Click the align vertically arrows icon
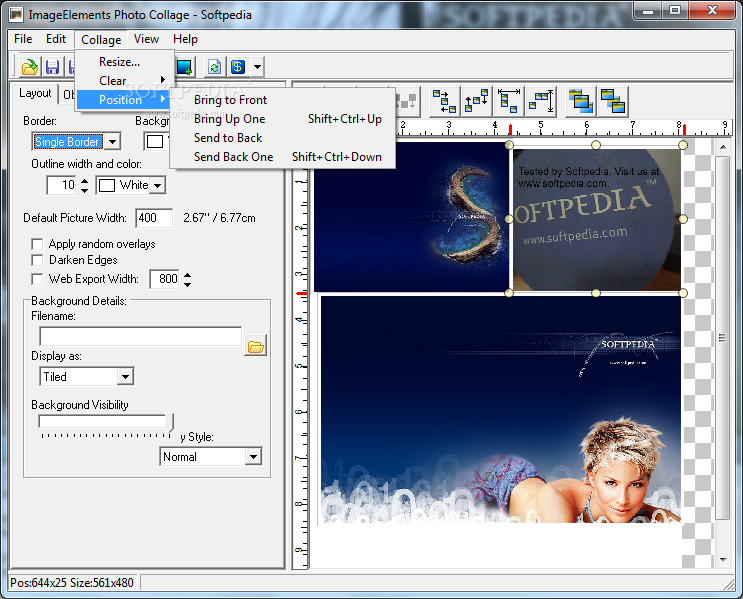Viewport: 743px width, 599px height. tap(477, 101)
